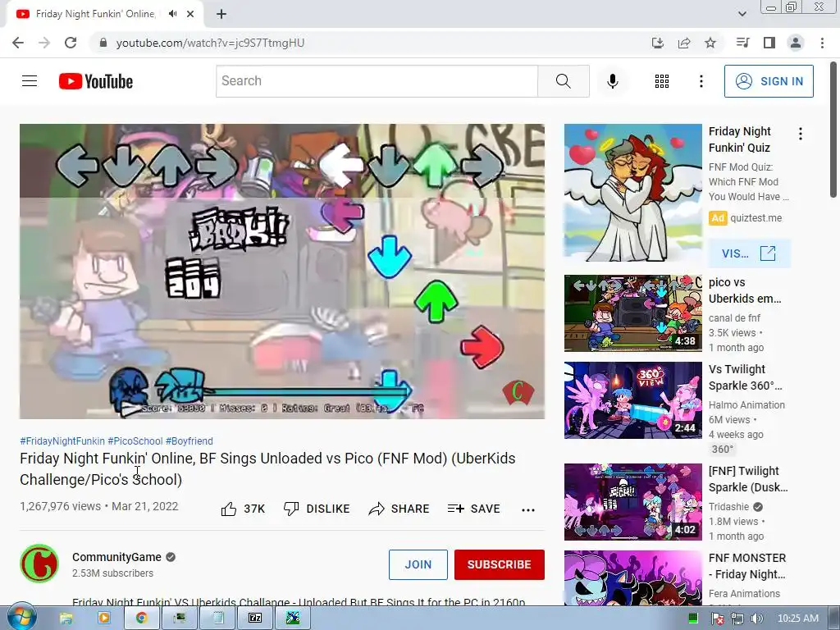The width and height of the screenshot is (840, 630).
Task: Click the ad VIS... site button
Action: pyautogui.click(x=749, y=253)
